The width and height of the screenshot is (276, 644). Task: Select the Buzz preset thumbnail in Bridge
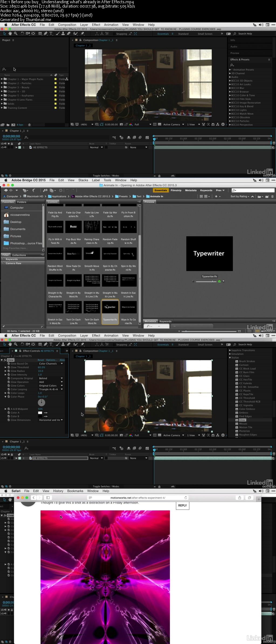click(73, 227)
